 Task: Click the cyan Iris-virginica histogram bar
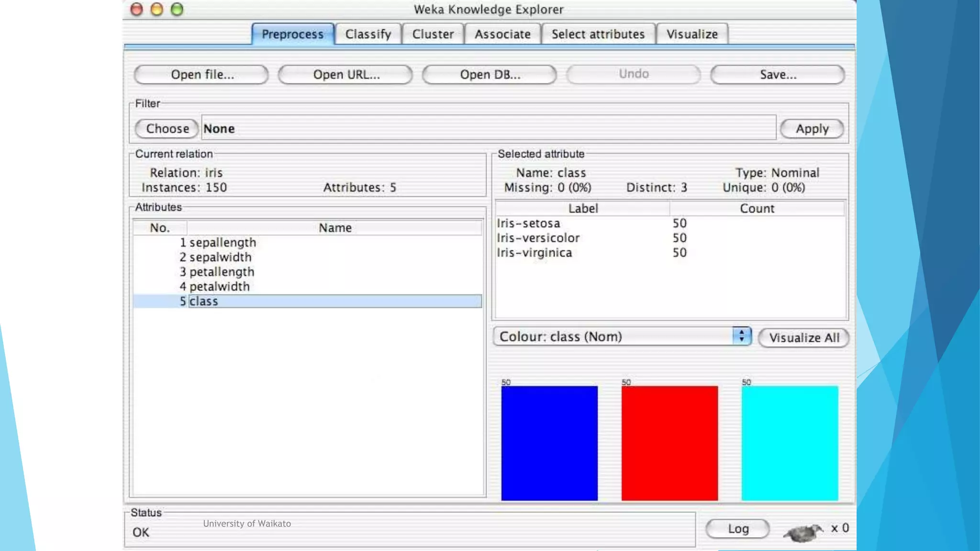[x=790, y=443]
